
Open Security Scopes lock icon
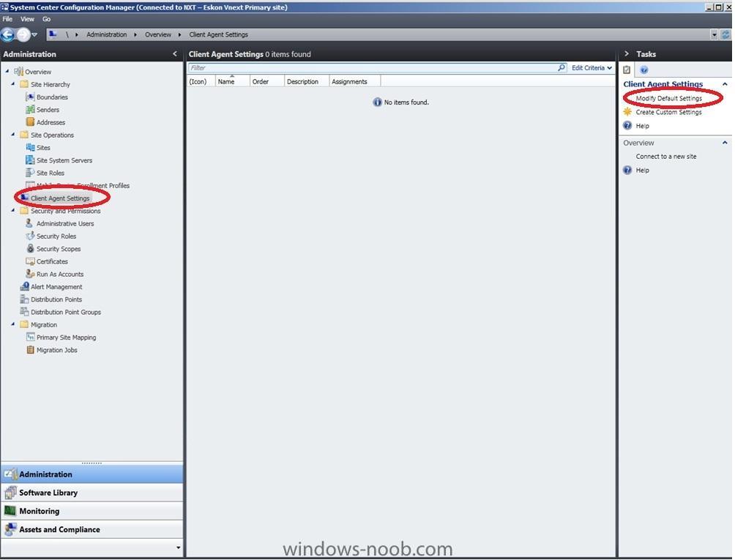30,248
